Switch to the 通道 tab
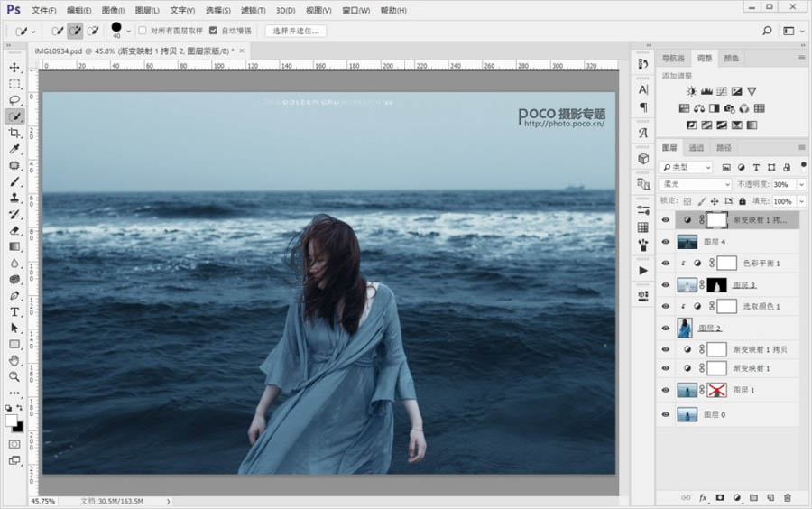812x509 pixels. (x=696, y=148)
